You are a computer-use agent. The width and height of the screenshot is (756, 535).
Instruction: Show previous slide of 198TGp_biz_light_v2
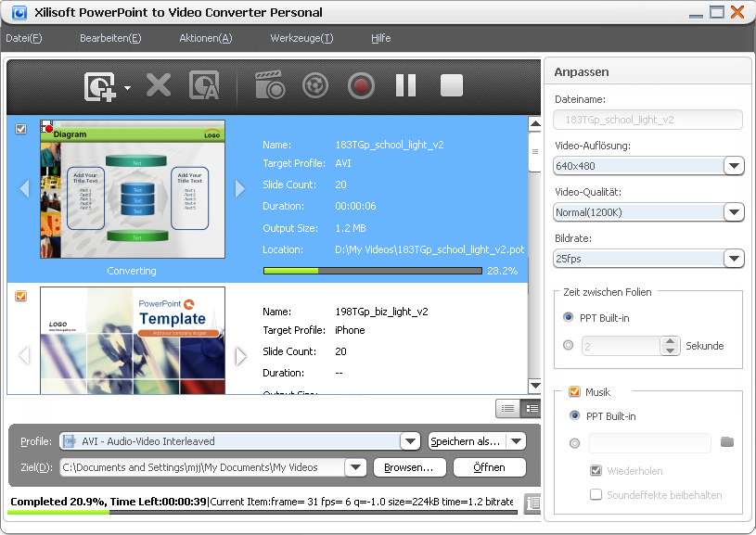pyautogui.click(x=24, y=356)
